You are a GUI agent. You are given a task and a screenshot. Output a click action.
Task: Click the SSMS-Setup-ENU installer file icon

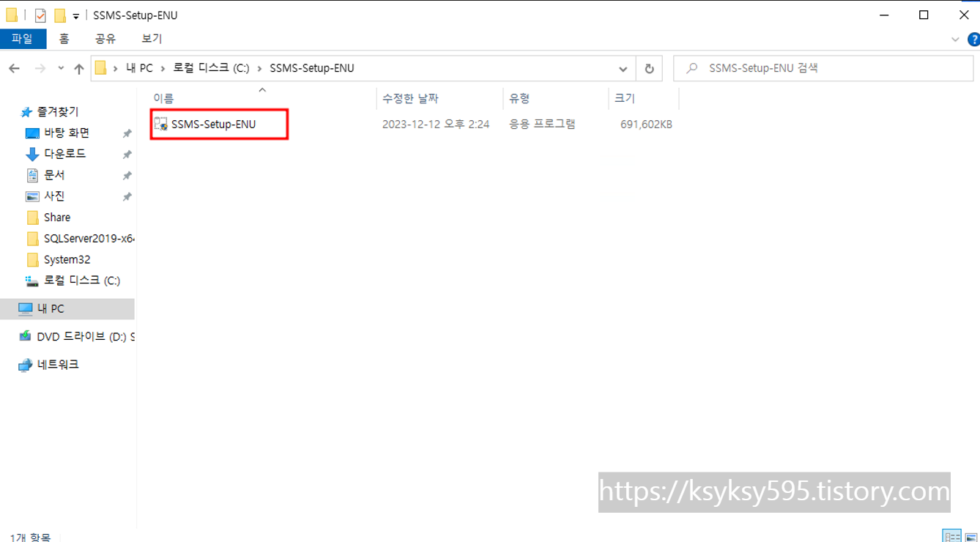point(160,125)
